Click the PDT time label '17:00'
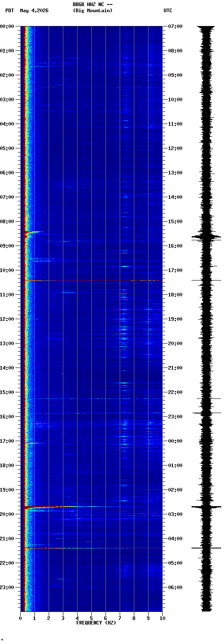The image size is (224, 644). [x=7, y=441]
